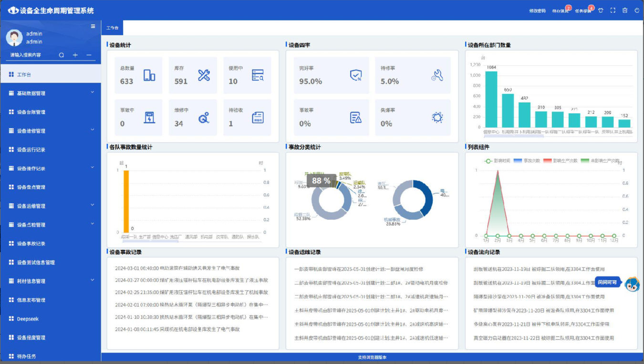Expand the 耗材信息管理 submenu
The height and width of the screenshot is (364, 644).
(x=51, y=281)
